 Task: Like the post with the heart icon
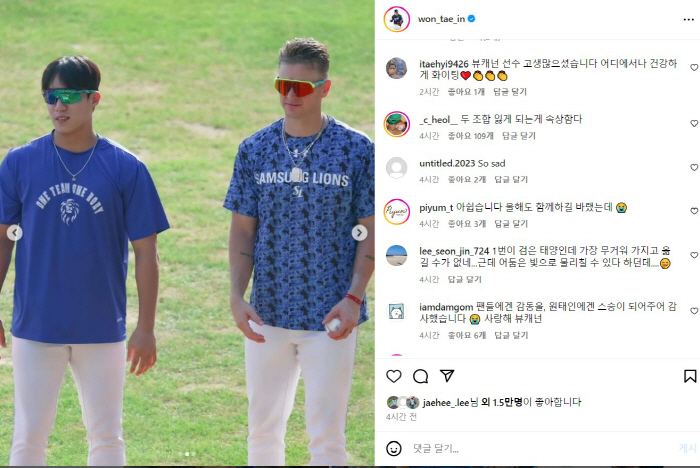click(394, 376)
